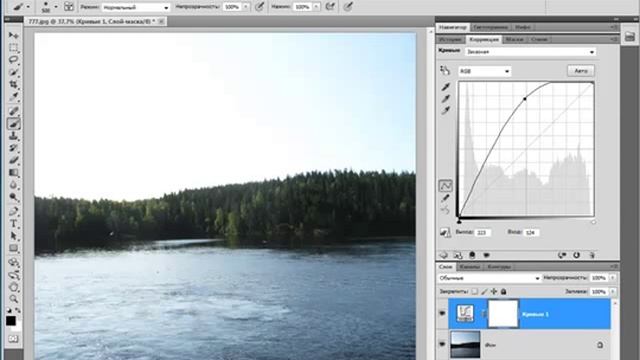Select the Hand tool

pyautogui.click(x=13, y=287)
